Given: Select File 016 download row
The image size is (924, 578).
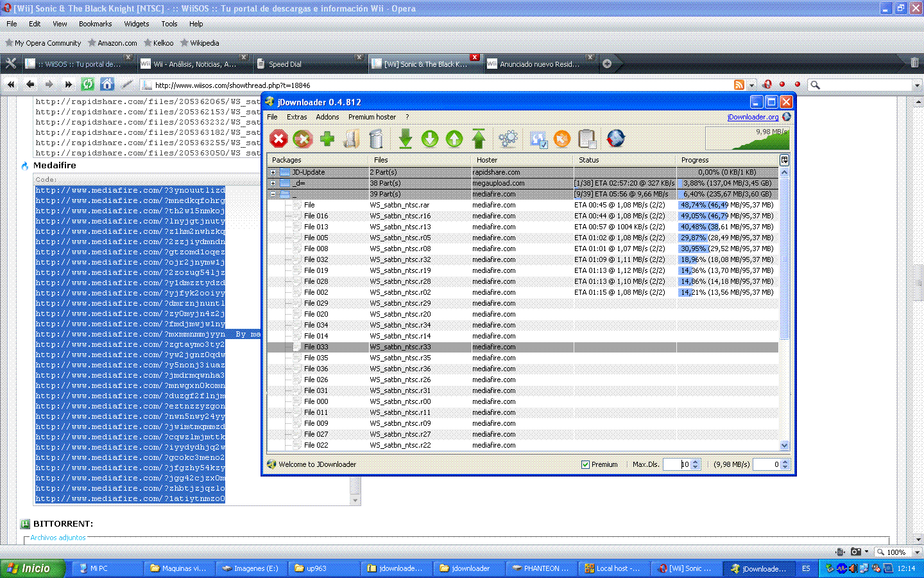Looking at the screenshot, I should click(523, 216).
